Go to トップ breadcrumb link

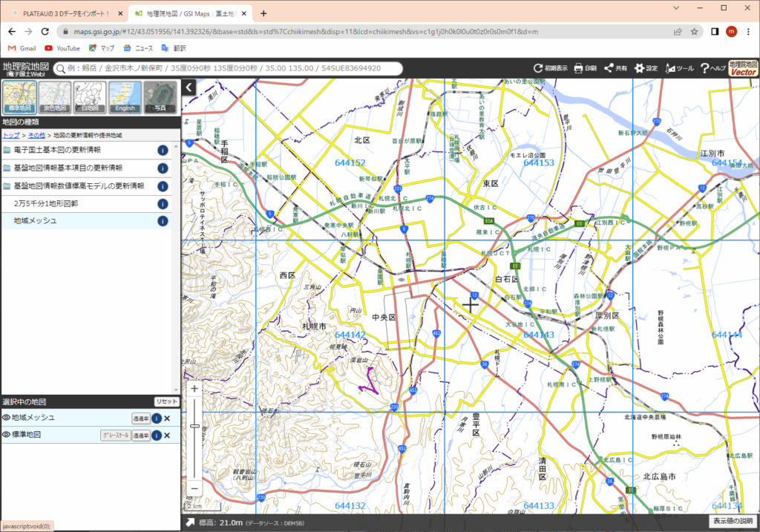pos(11,136)
